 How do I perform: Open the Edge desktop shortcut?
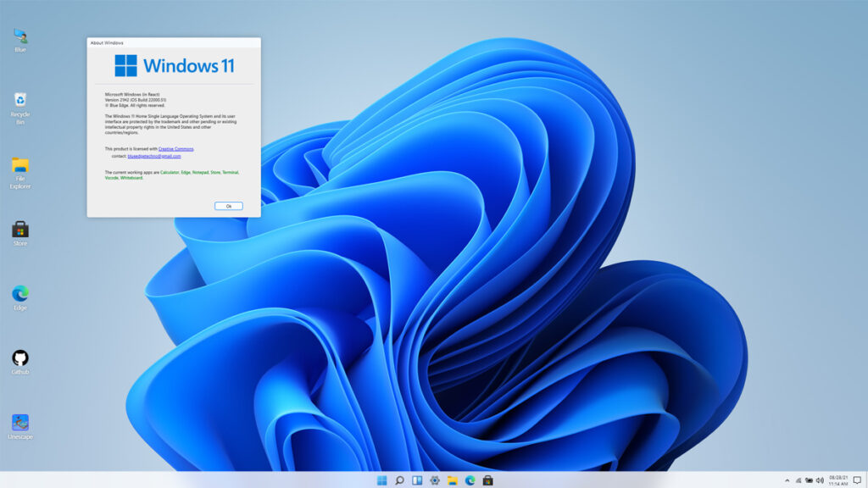point(20,294)
